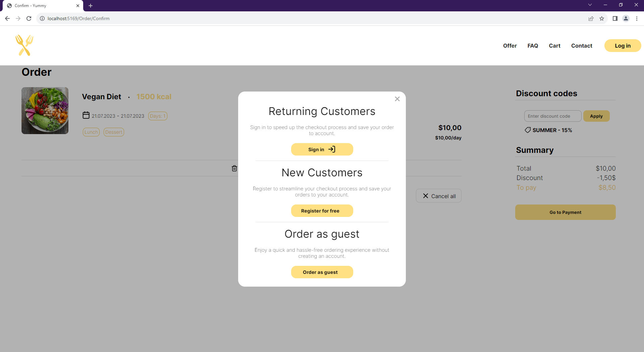Viewport: 644px width, 352px height.
Task: Click the Apply button for discount codes
Action: (596, 116)
